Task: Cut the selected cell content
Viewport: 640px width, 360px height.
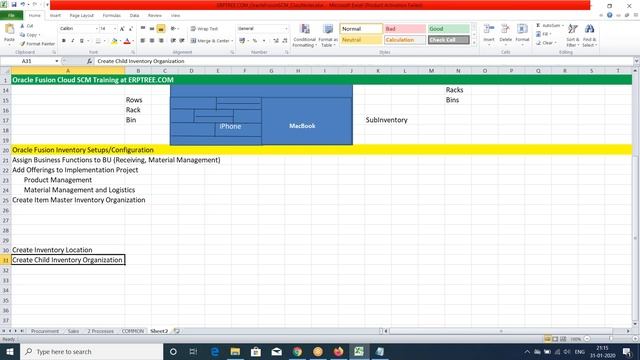Action: [27, 26]
